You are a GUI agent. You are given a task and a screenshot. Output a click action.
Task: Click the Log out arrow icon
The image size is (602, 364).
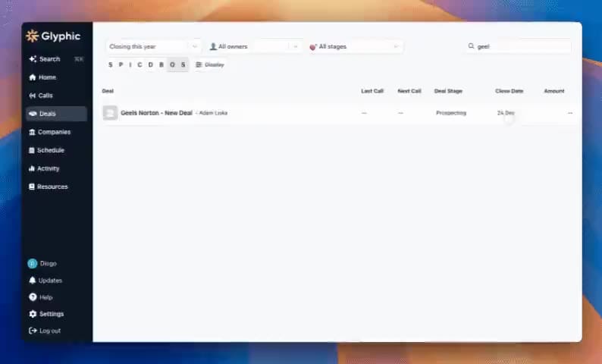pos(33,331)
